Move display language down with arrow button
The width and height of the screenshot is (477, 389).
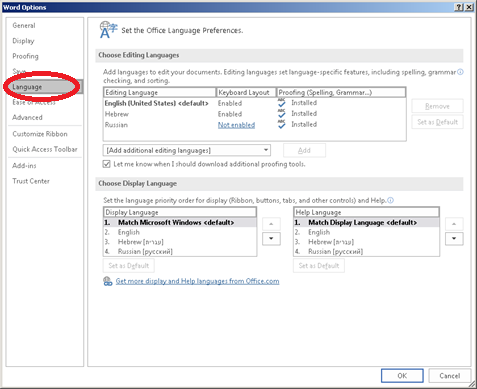pyautogui.click(x=271, y=239)
